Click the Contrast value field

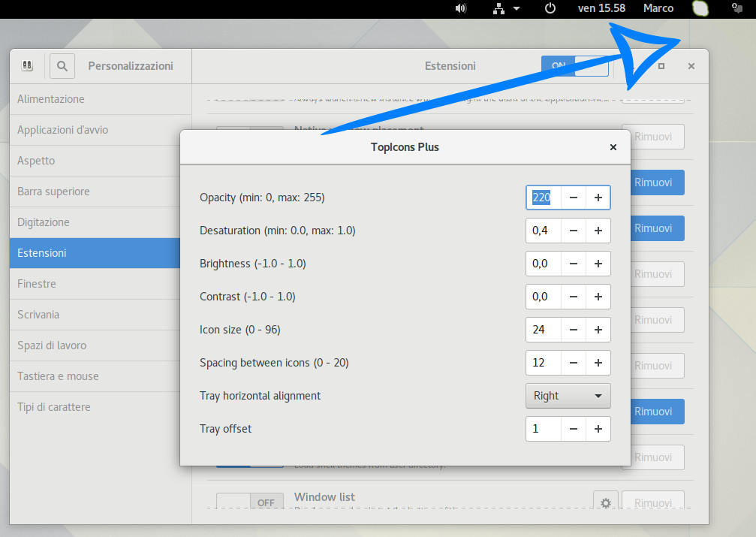[544, 297]
